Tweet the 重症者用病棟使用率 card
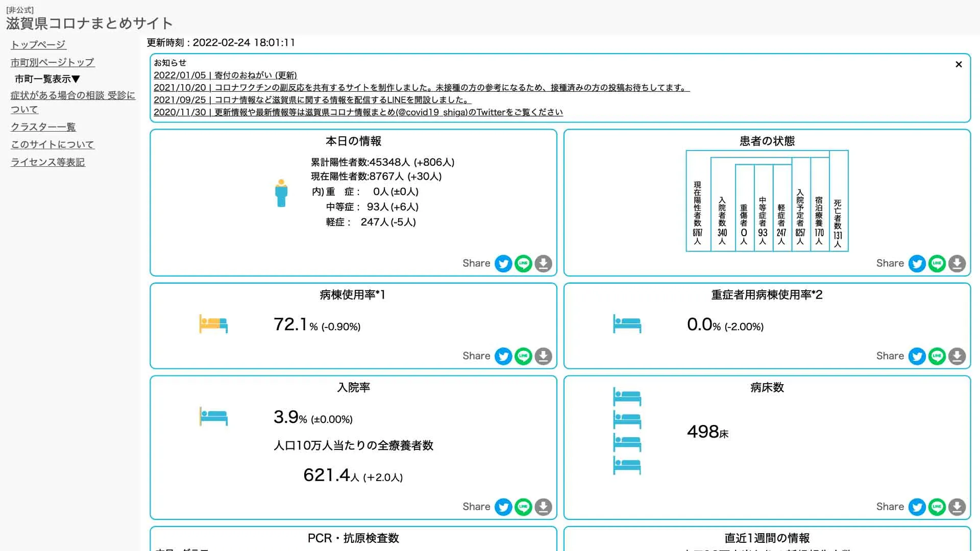This screenshot has height=551, width=980. tap(917, 356)
